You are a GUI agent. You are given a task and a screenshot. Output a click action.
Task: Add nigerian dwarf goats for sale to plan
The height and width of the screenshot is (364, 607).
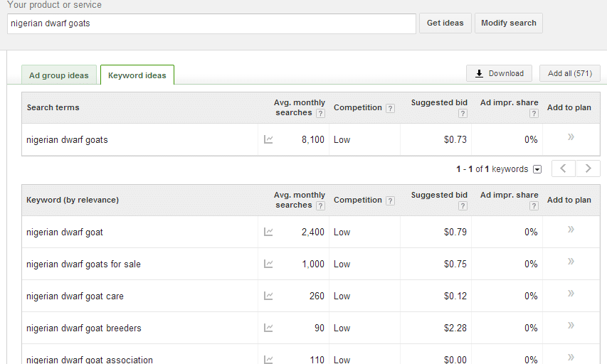point(571,262)
